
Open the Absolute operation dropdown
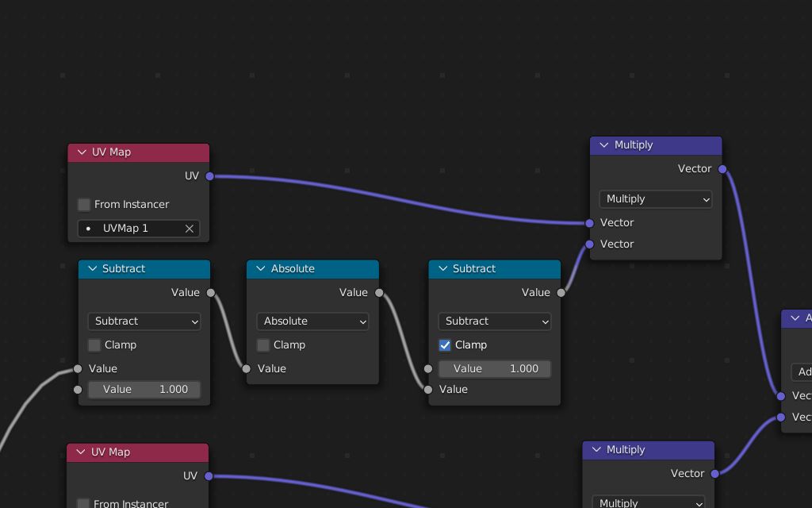(312, 321)
